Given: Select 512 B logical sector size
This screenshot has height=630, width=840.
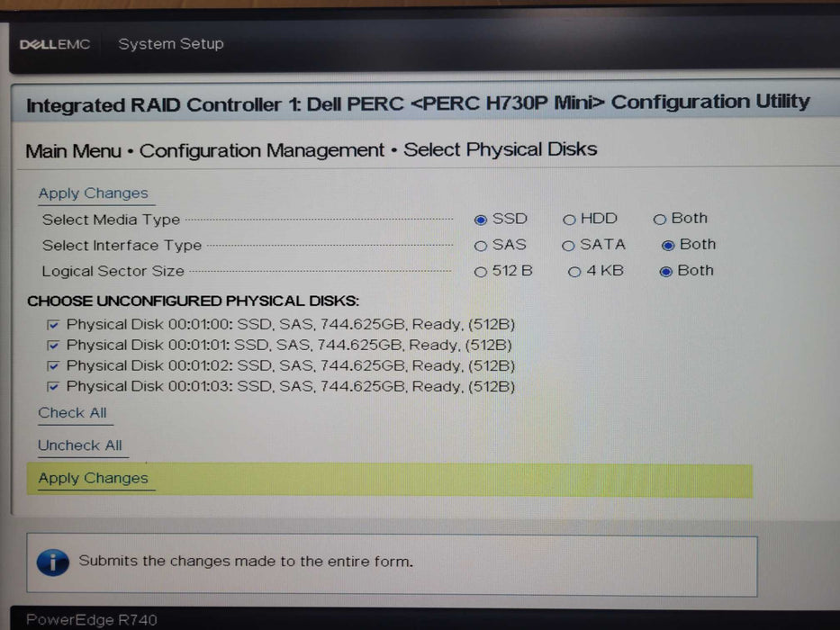Looking at the screenshot, I should [481, 272].
